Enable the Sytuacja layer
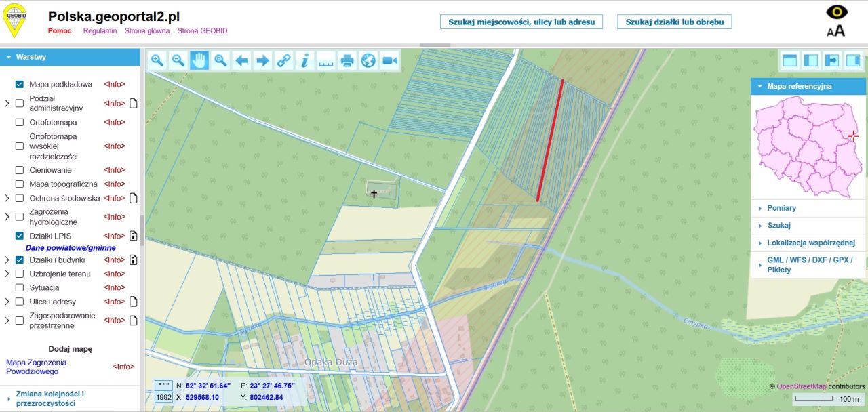 coord(20,287)
